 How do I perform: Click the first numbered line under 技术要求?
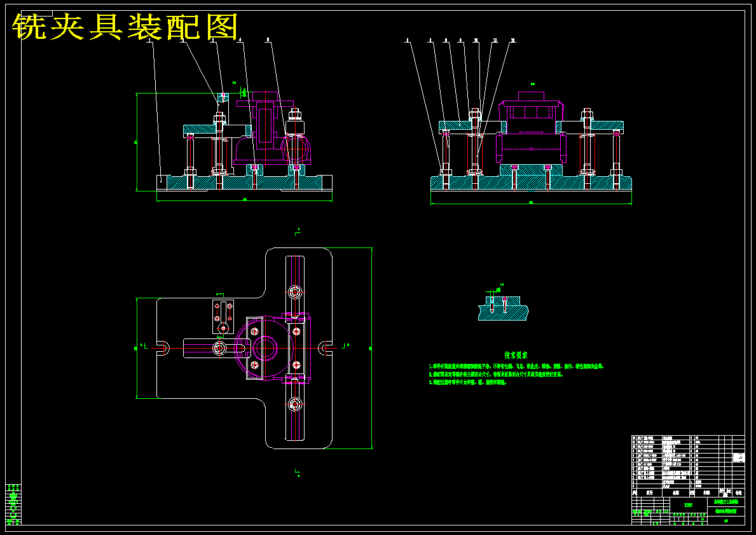pyautogui.click(x=516, y=366)
